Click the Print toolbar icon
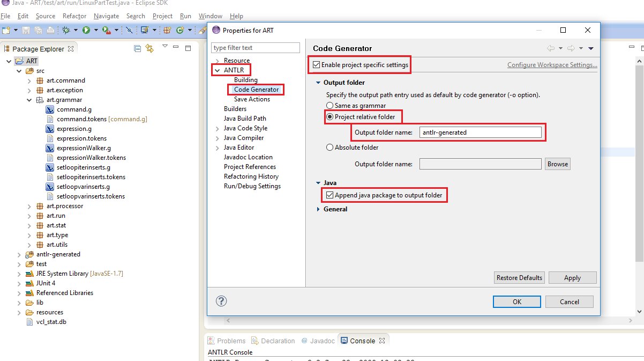 (50, 30)
